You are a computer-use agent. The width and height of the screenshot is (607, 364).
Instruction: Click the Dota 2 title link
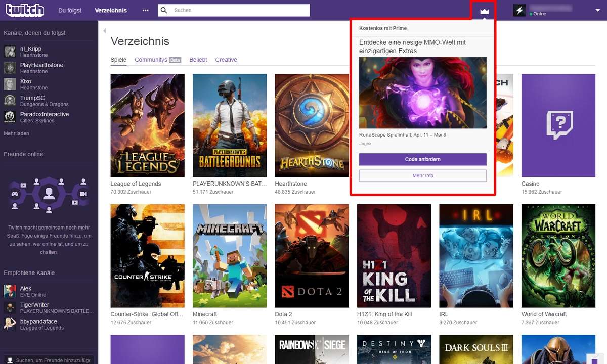pyautogui.click(x=284, y=314)
